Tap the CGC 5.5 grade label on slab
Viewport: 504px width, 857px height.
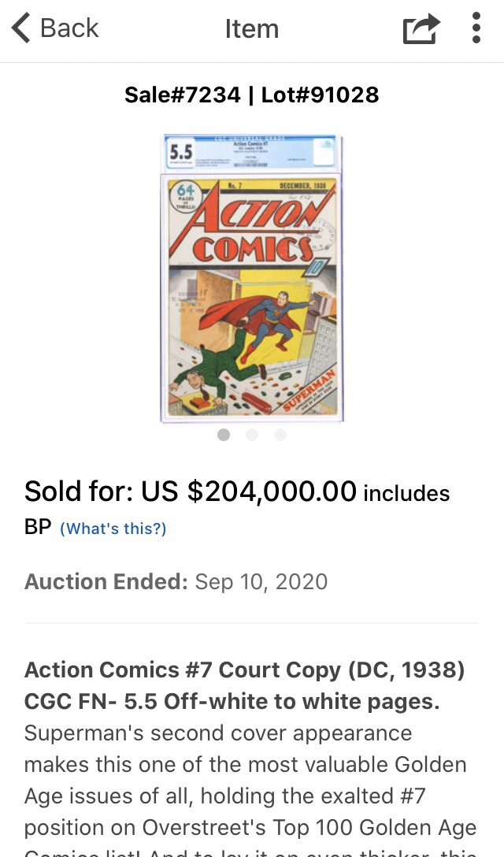(181, 151)
